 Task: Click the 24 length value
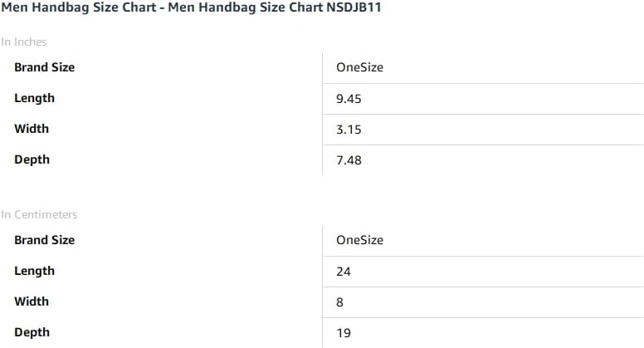click(344, 272)
